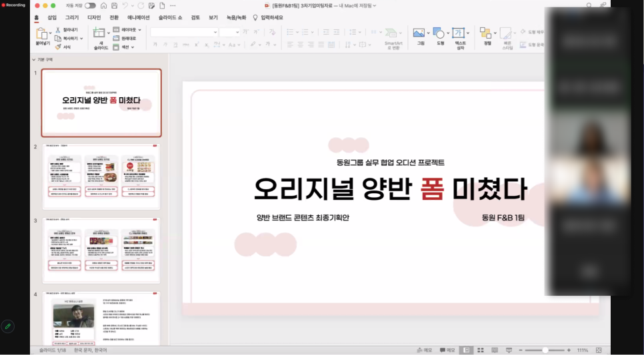Toggle the 자동 저장 autosave switch
This screenshot has width=644, height=355.
[x=91, y=6]
